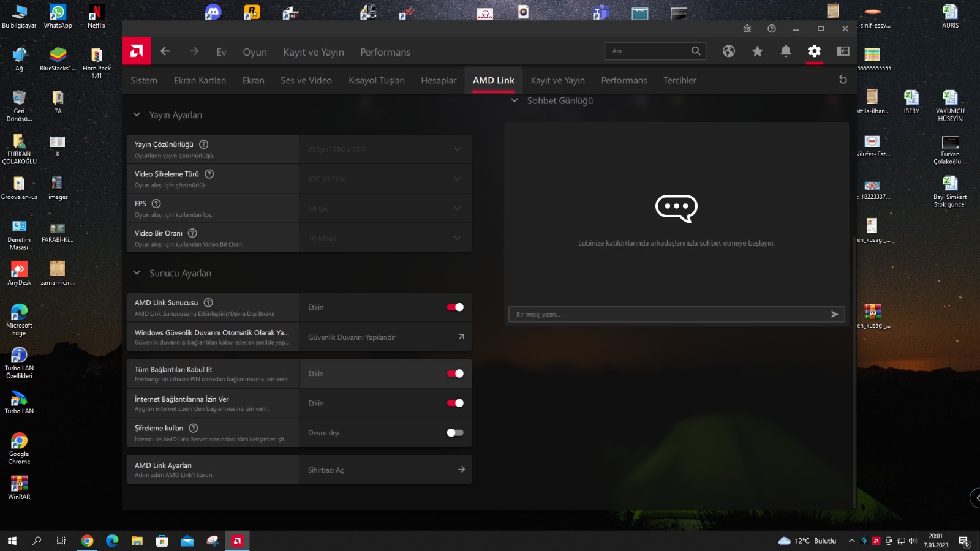
Task: Toggle AMD Link Sunucusu switch
Action: click(x=455, y=307)
